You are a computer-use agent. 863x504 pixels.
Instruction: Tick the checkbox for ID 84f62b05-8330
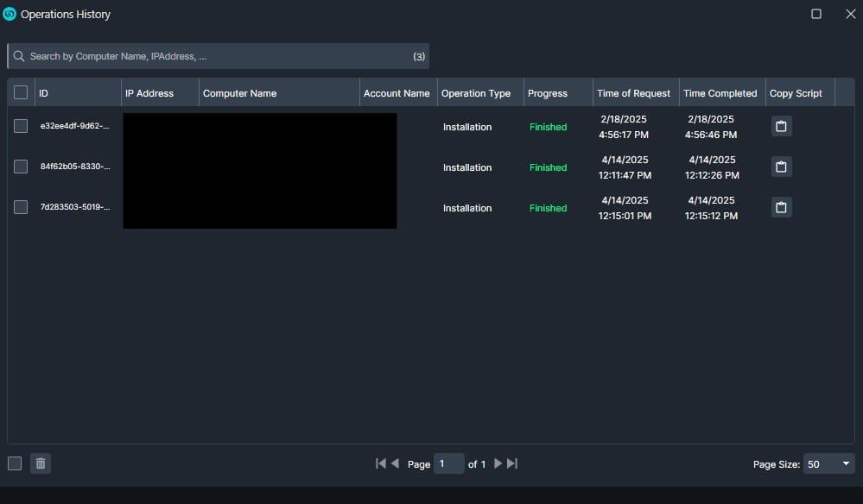[21, 167]
